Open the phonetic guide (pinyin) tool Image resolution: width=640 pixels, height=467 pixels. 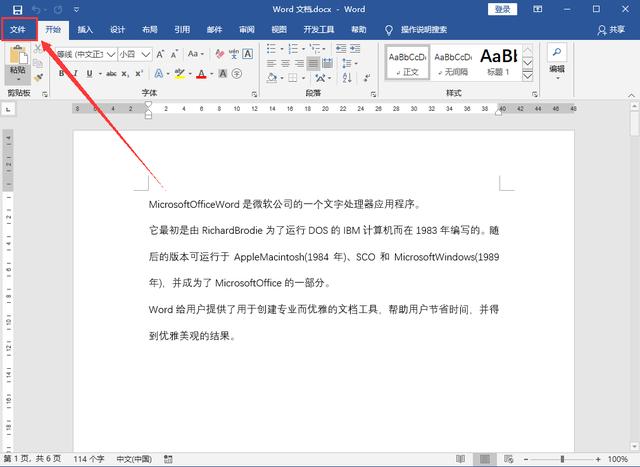point(234,54)
